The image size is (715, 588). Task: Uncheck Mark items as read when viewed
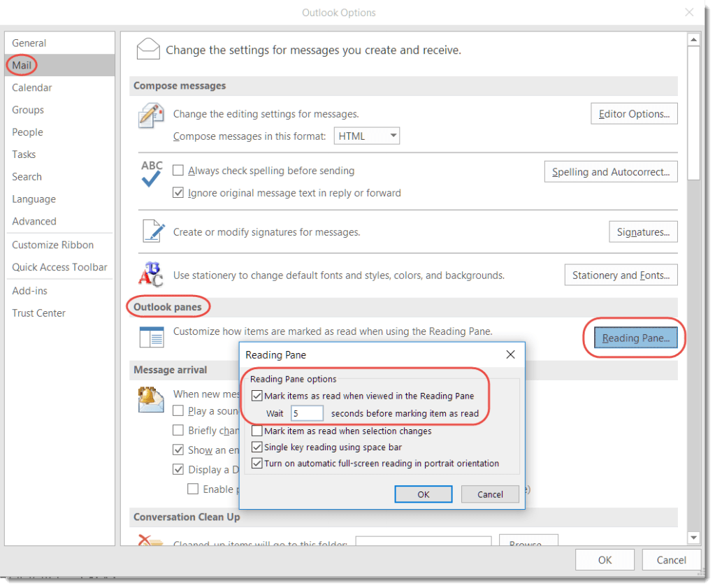pos(257,396)
